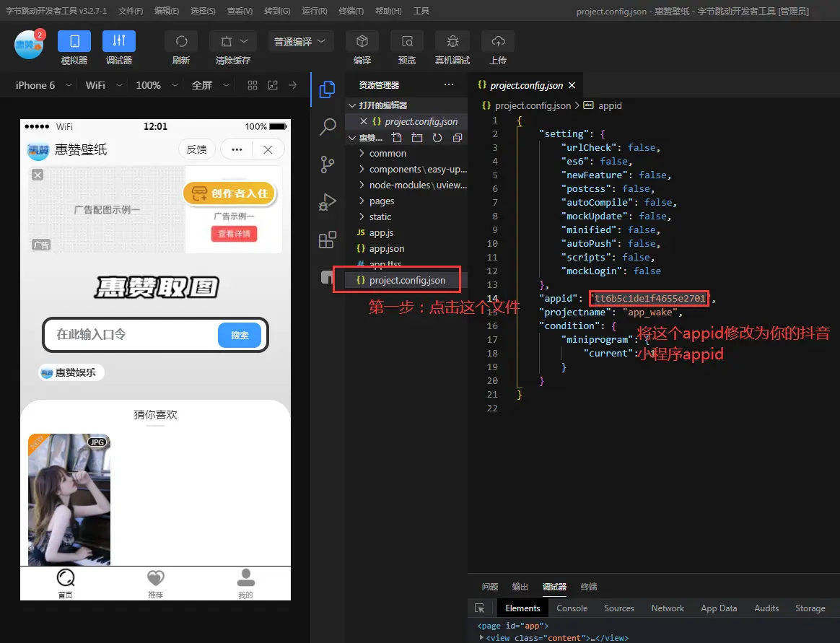Click the 查看详情 red ad button

[x=234, y=234]
